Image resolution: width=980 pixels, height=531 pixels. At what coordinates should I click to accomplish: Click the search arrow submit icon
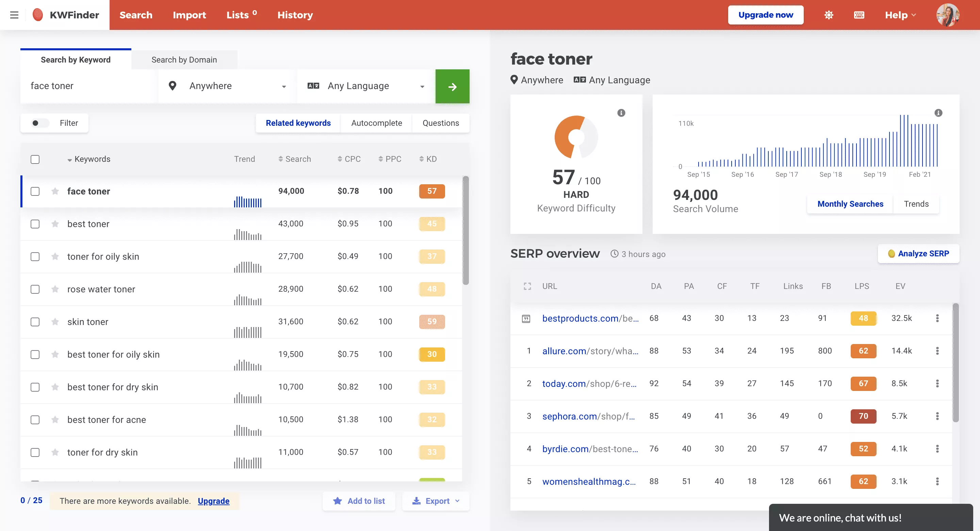452,86
